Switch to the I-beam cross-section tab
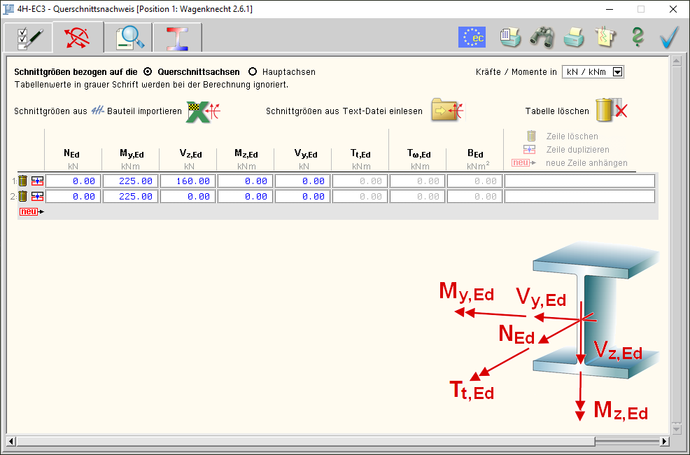Viewport: 690px width, 455px height. (180, 38)
